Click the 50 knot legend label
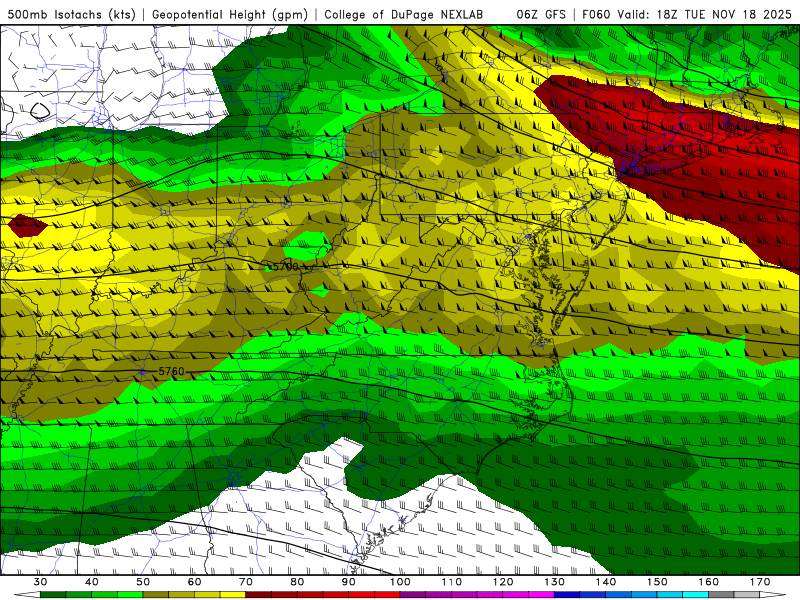Viewport: 800px width, 600px height. pos(143,582)
